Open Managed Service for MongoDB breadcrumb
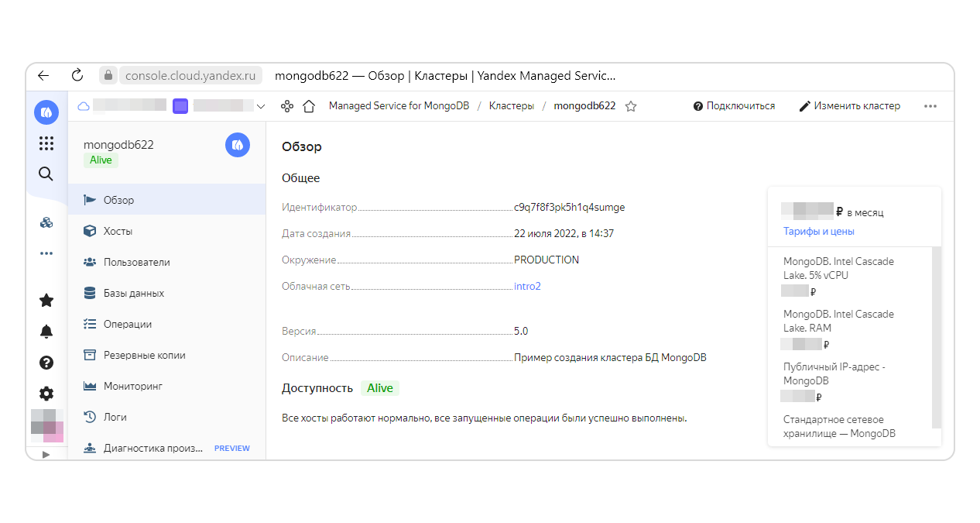The height and width of the screenshot is (523, 980). 399,106
